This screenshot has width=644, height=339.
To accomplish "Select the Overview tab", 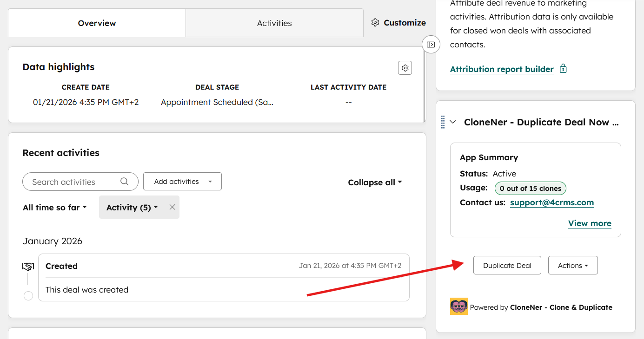I will (x=97, y=23).
